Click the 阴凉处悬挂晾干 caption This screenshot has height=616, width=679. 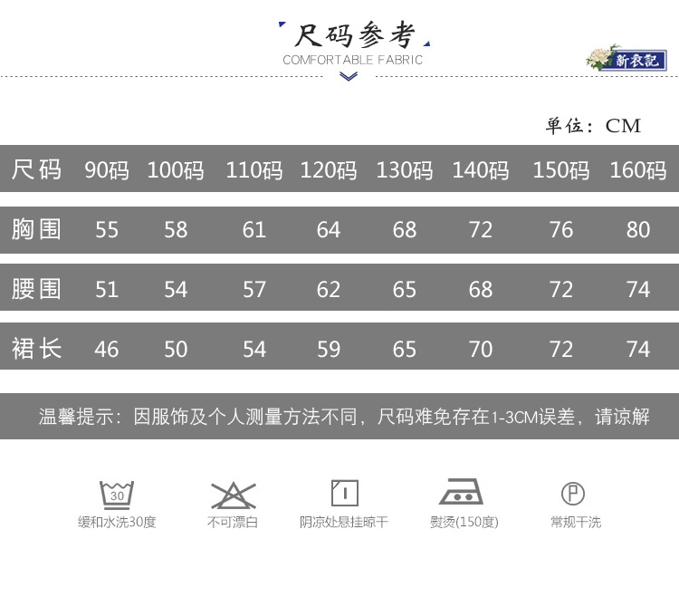point(344,522)
